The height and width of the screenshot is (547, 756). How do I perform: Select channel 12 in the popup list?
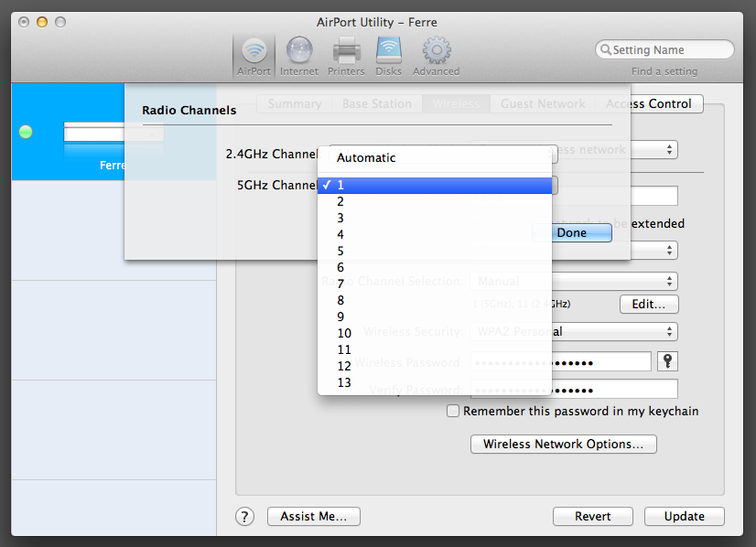point(435,366)
